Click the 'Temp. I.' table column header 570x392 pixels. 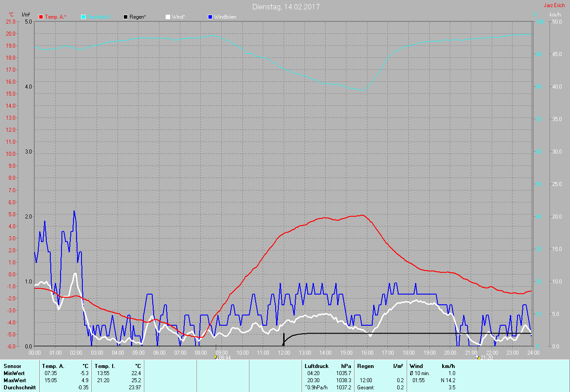105,366
